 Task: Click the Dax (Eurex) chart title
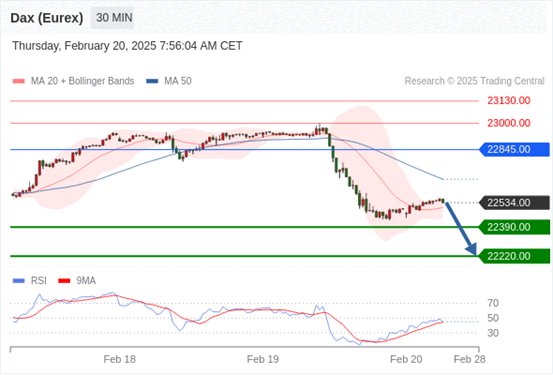pos(47,18)
